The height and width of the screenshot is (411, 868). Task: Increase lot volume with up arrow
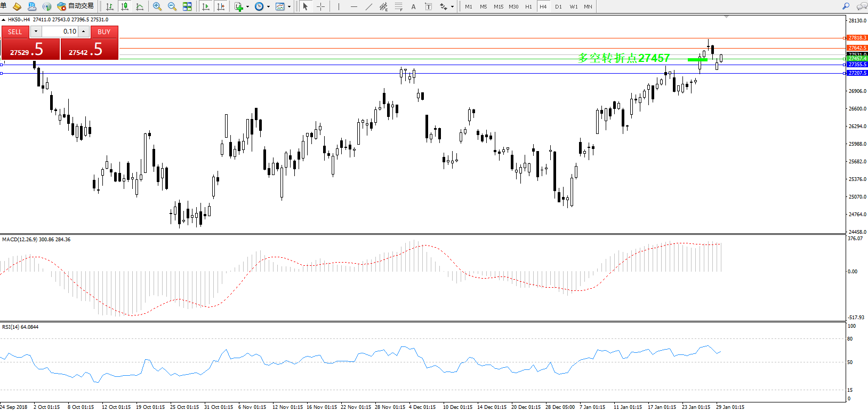(84, 31)
